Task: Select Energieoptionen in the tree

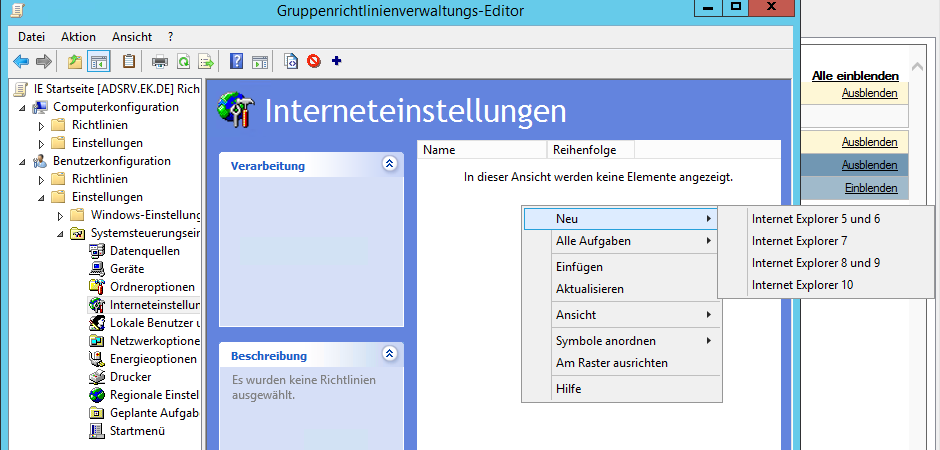Action: tap(153, 359)
